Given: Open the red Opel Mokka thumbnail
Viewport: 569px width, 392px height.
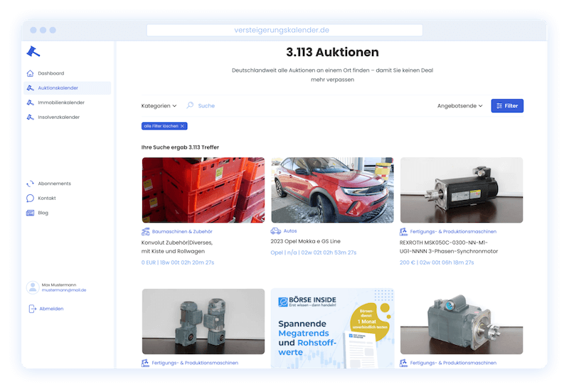Looking at the screenshot, I should click(x=332, y=190).
